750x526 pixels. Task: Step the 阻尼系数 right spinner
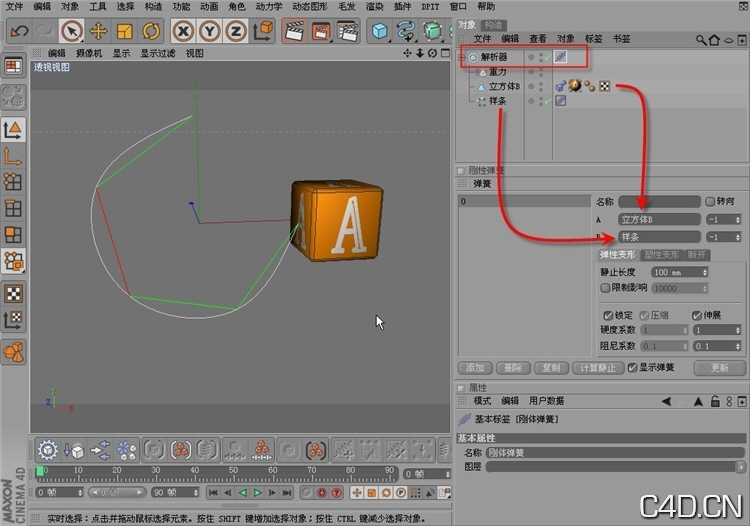[738, 346]
